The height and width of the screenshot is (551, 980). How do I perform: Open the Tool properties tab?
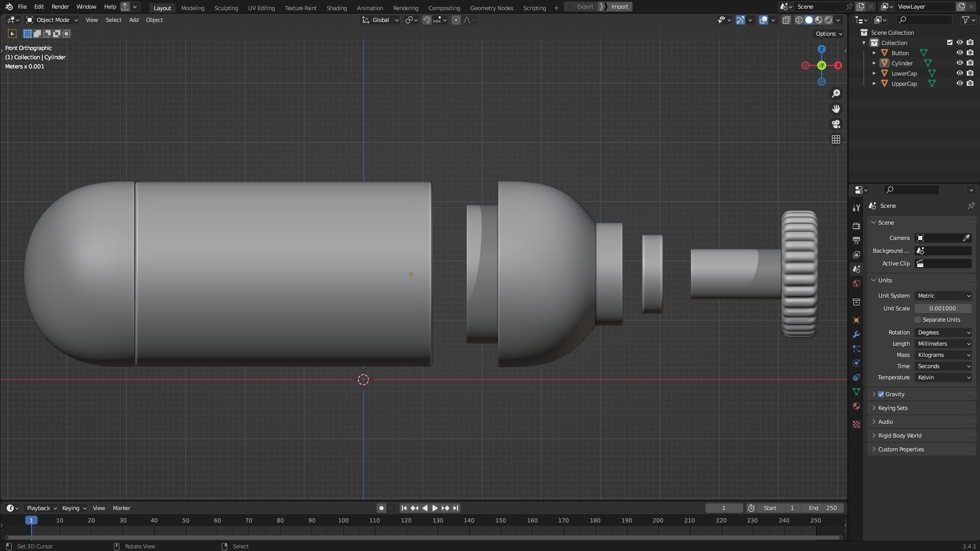pos(856,208)
